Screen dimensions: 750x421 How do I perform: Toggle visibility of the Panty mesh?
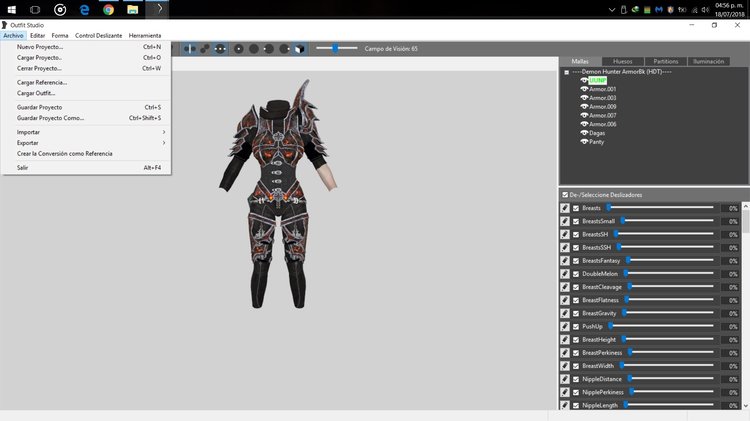(584, 142)
